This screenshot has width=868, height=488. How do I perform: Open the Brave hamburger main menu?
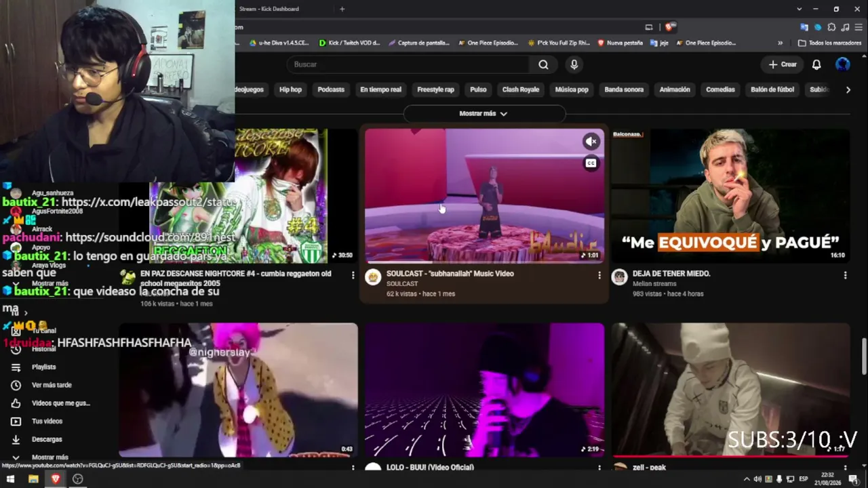click(859, 27)
